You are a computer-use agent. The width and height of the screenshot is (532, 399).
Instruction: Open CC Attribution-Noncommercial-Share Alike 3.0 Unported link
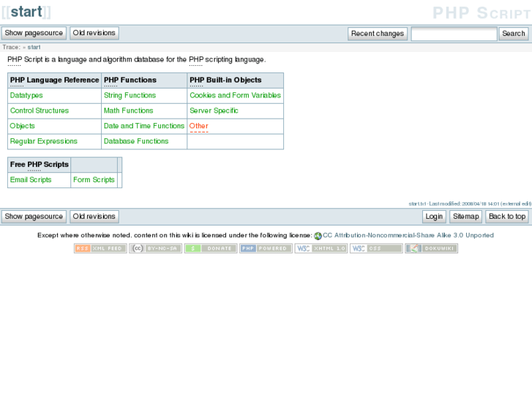(x=408, y=235)
